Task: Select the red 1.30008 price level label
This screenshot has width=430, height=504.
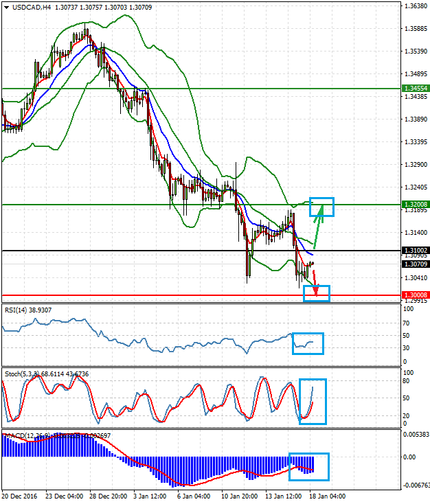Action: [x=416, y=295]
